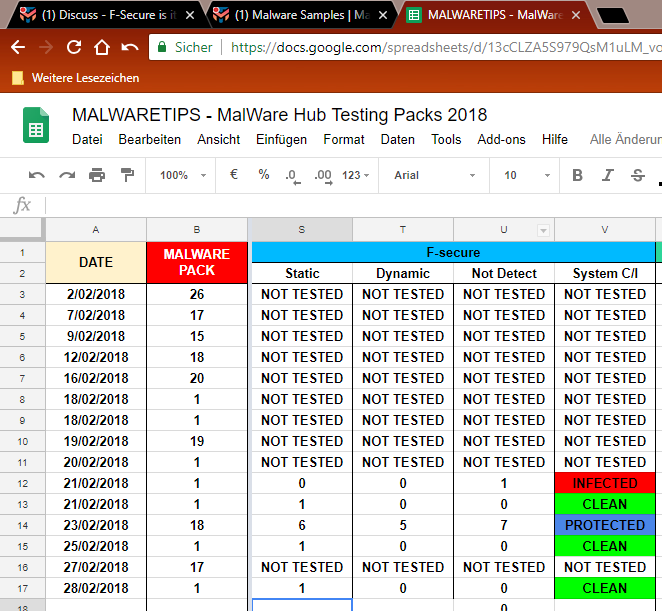Click the red INFECTED cell
The height and width of the screenshot is (611, 662).
click(x=605, y=483)
